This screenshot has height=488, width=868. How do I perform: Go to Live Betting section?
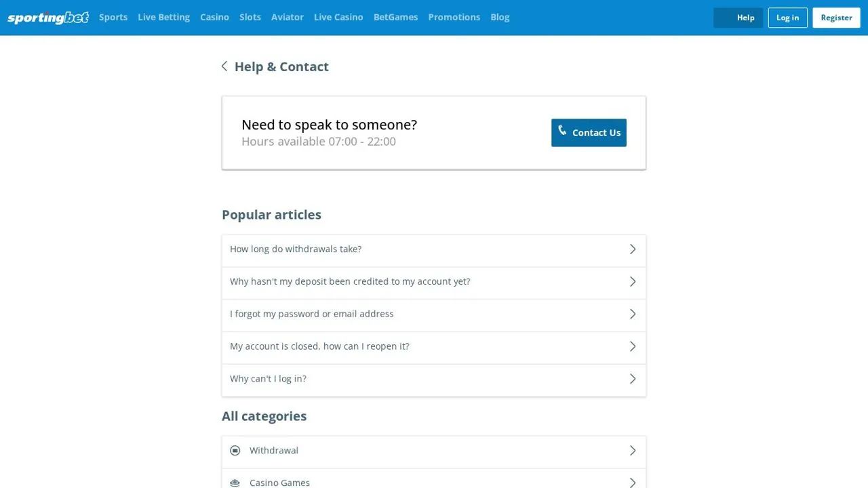click(x=163, y=17)
